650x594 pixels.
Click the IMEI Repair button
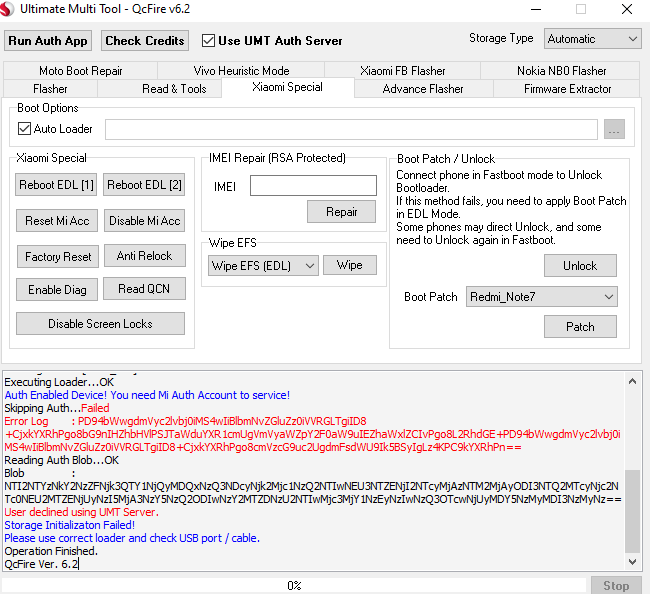tap(342, 212)
